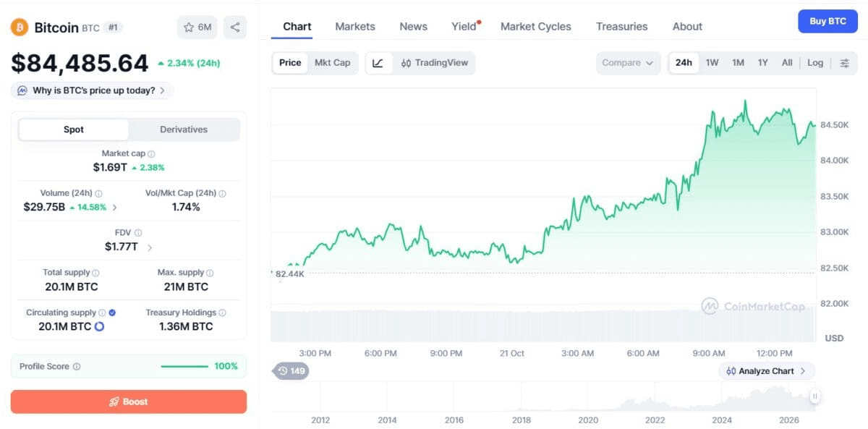Click the info icon beside Volume (24h)
868x429 pixels.
[x=98, y=194]
